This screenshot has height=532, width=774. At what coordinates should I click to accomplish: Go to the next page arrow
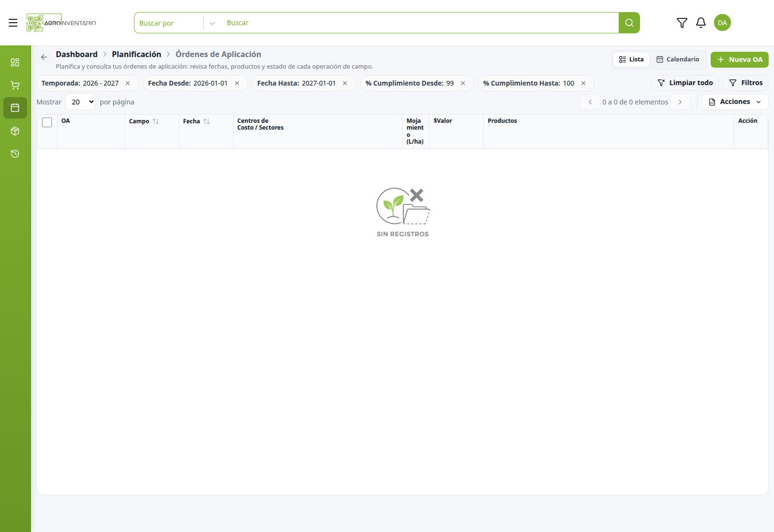(x=680, y=102)
